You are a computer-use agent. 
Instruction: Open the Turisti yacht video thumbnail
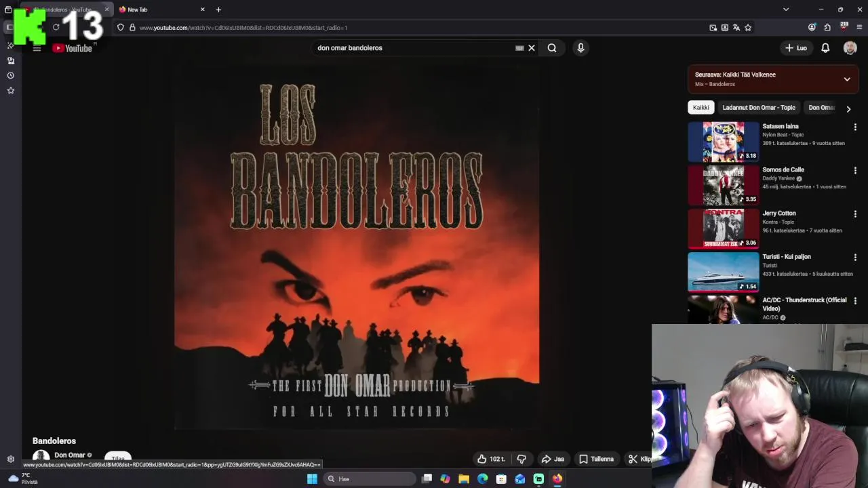[724, 271]
